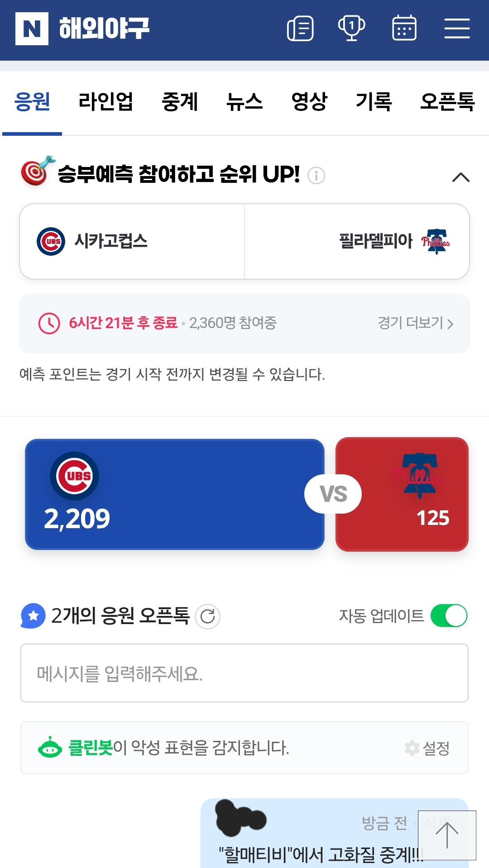Open 경기 더보기 for more games
The width and height of the screenshot is (489, 868).
coord(415,323)
